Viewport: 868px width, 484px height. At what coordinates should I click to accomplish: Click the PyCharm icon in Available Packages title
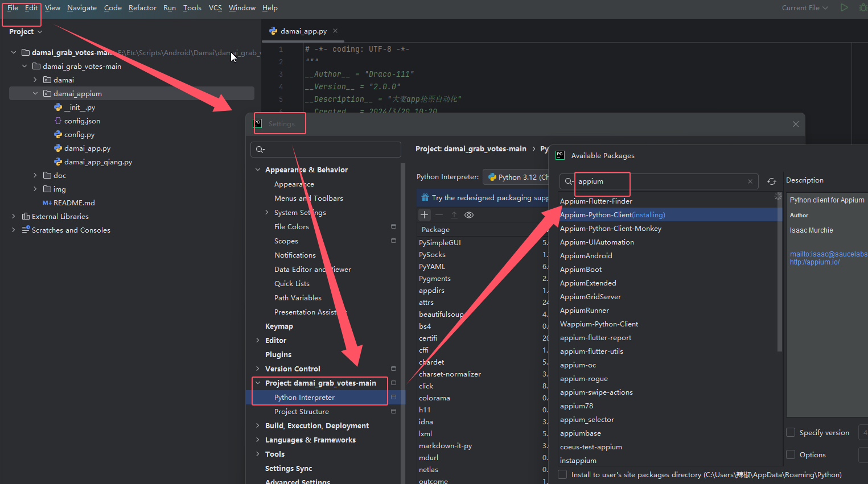pyautogui.click(x=560, y=155)
